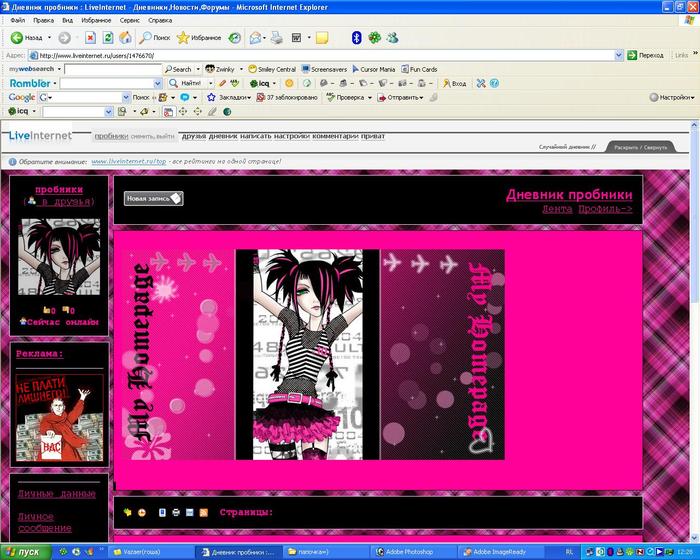Open the Rambler search box dropdown
The width and height of the screenshot is (700, 560).
158,84
